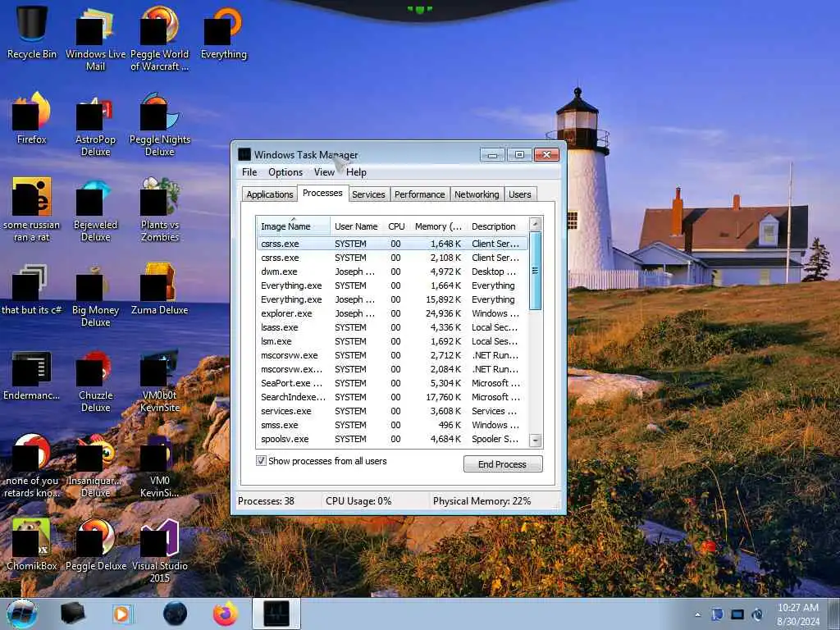Select the Windows Live Mail desktop icon
840x630 pixels.
point(95,39)
